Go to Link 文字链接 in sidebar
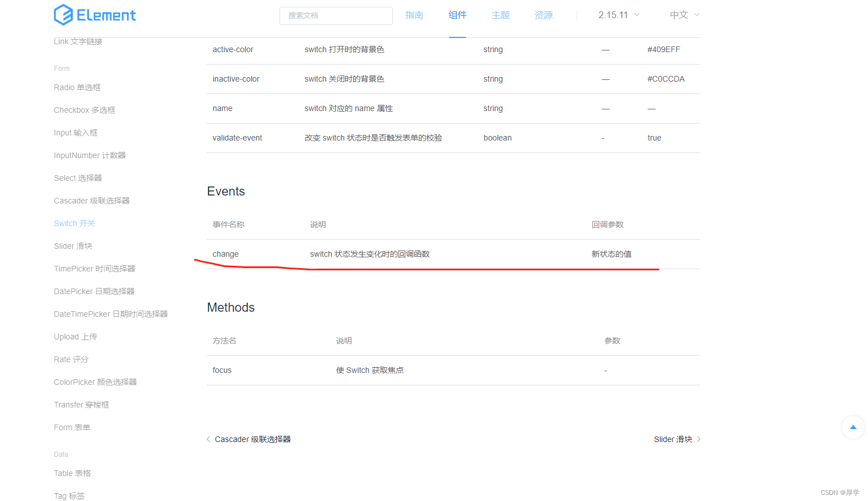The height and width of the screenshot is (501, 868). [x=78, y=41]
